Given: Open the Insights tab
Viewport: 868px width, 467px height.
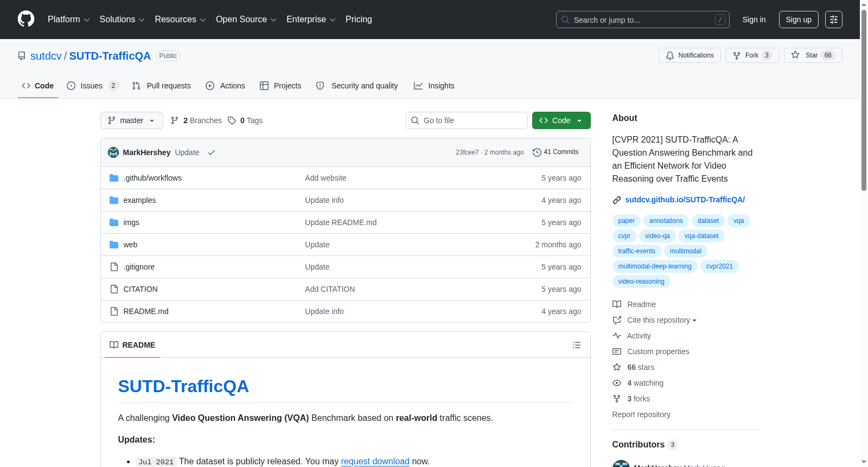Looking at the screenshot, I should [x=434, y=86].
